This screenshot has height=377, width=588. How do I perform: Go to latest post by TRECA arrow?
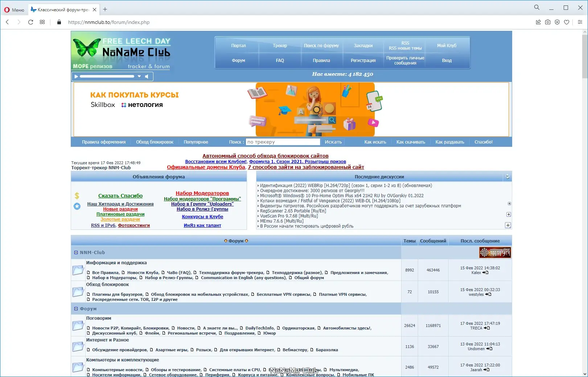pyautogui.click(x=487, y=328)
